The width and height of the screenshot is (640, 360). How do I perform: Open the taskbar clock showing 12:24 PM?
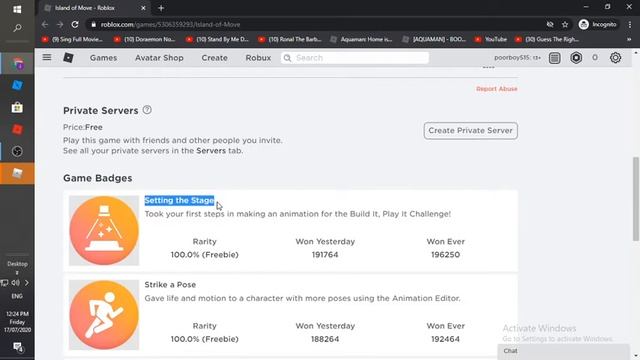[x=17, y=322]
